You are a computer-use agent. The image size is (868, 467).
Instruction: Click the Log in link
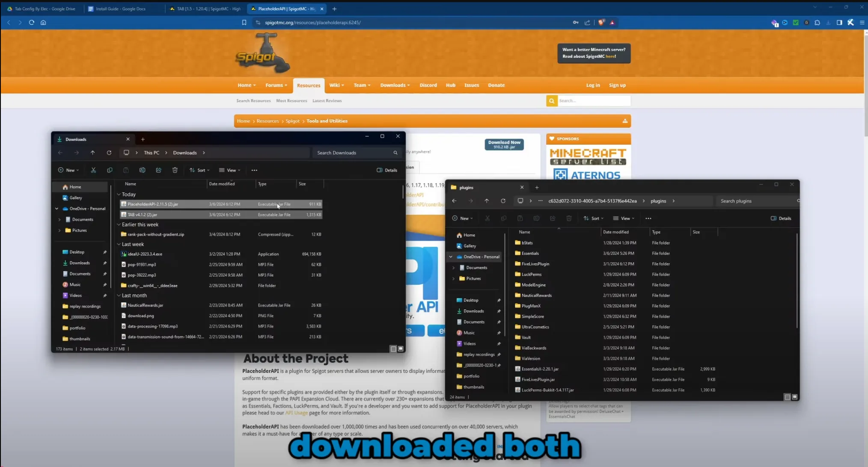click(x=593, y=85)
